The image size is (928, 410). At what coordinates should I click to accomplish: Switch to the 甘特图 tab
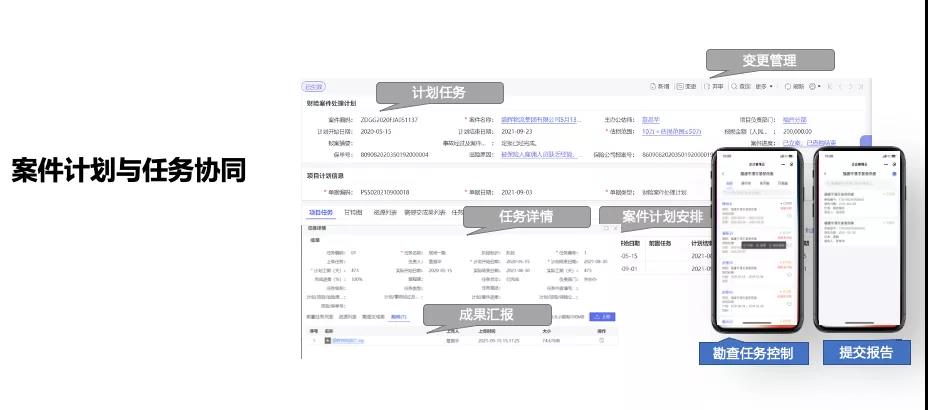353,212
